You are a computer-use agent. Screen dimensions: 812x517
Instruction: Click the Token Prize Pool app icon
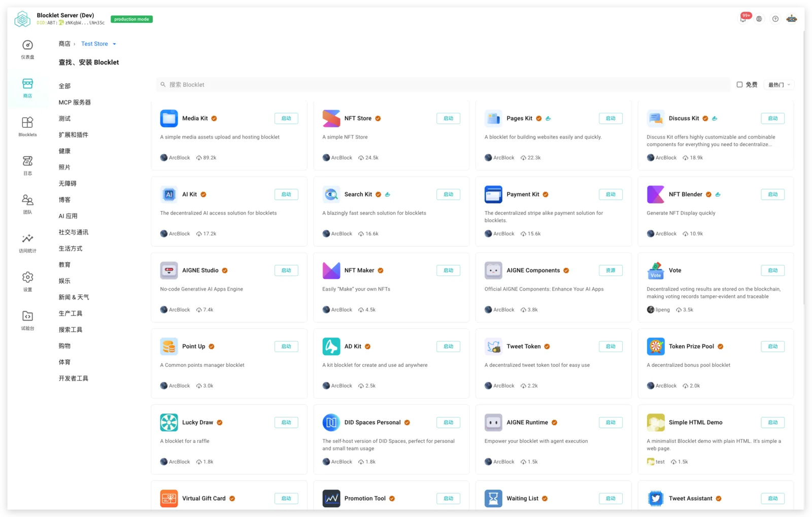pyautogui.click(x=656, y=347)
